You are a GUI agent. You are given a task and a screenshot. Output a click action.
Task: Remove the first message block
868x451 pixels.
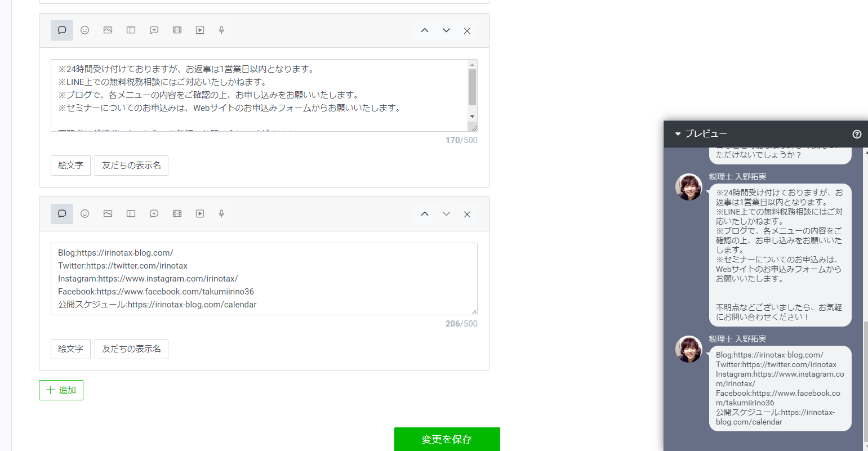467,31
